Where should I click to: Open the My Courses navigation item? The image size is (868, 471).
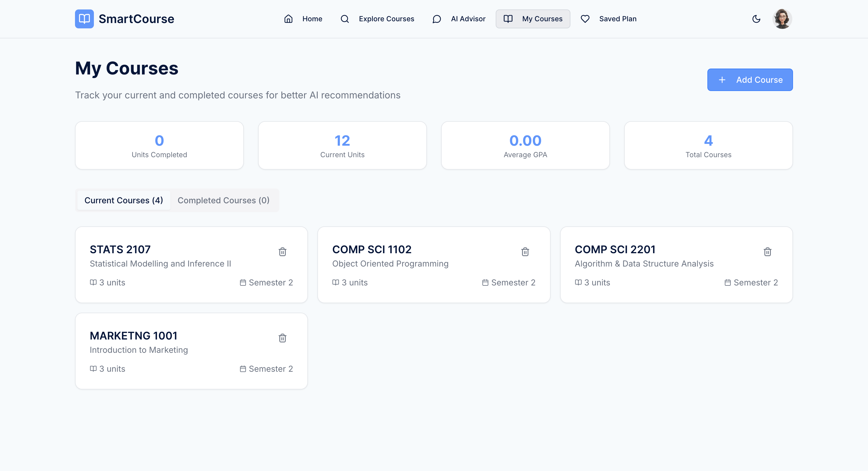pos(533,19)
